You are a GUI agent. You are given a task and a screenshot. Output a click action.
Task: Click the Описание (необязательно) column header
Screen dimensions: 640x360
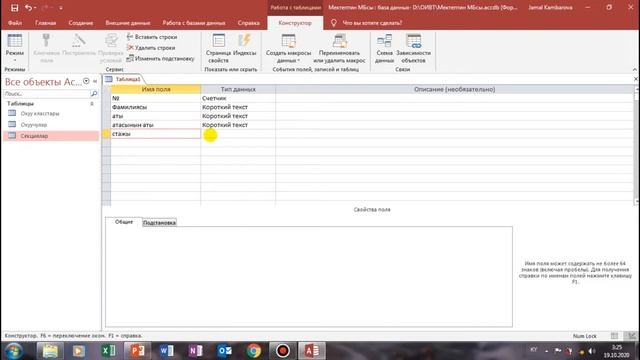click(454, 89)
